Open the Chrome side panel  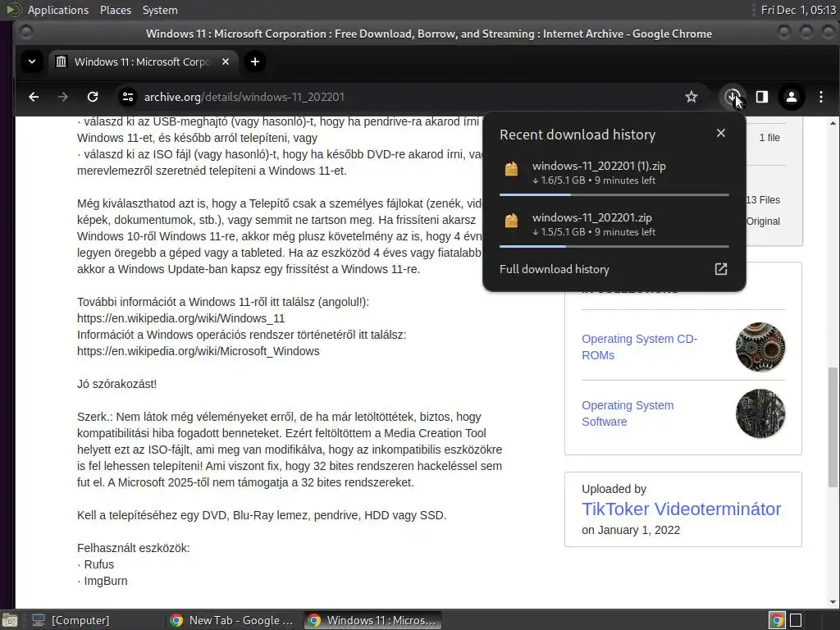coord(762,97)
